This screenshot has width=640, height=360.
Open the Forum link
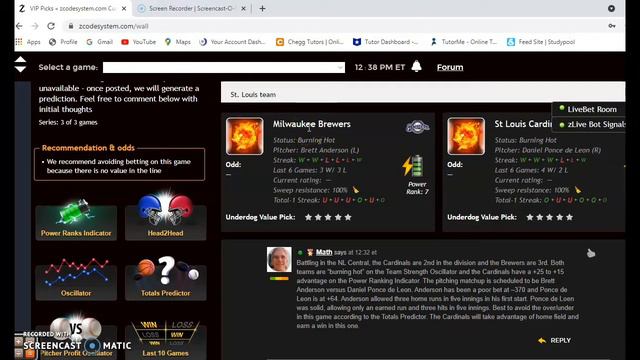click(x=450, y=67)
